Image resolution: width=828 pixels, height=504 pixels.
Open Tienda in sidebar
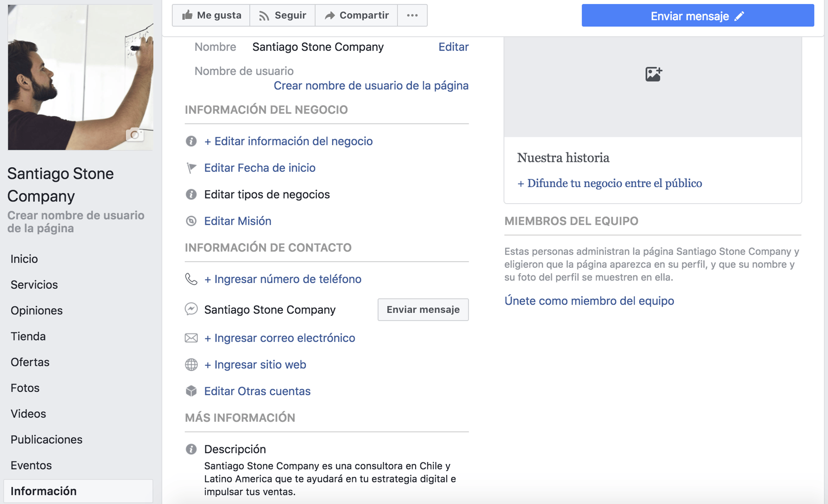click(x=28, y=336)
